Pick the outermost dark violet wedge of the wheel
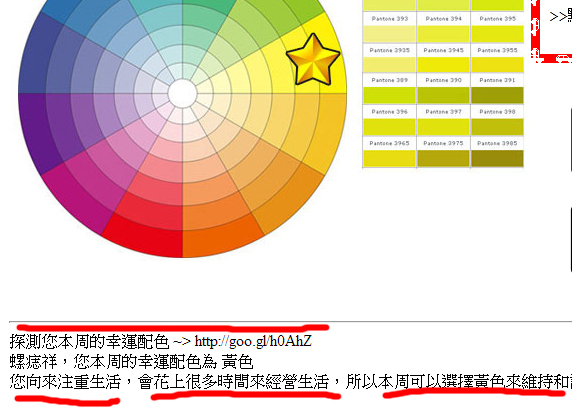Viewport: 572px width, 416px height. coord(35,130)
